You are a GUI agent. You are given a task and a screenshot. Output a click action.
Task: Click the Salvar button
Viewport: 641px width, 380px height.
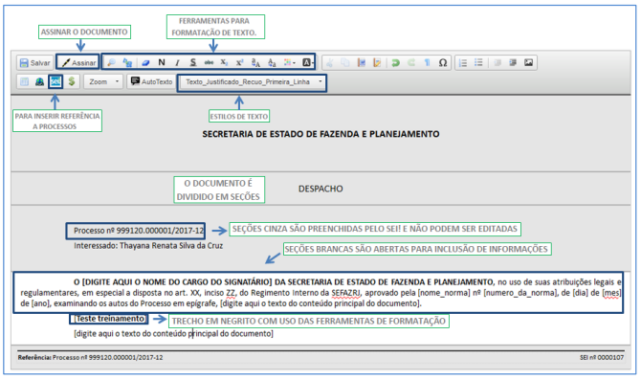tap(35, 63)
